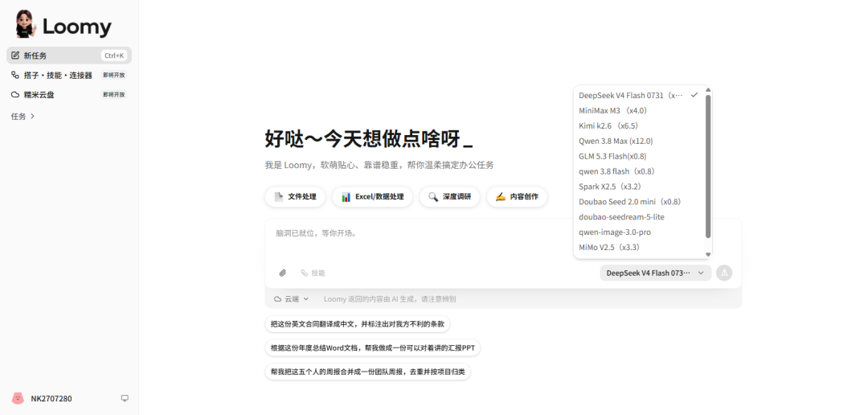Select MiMo V2.5 (x3.3) model
Screen dimensions: 868x415
point(640,248)
